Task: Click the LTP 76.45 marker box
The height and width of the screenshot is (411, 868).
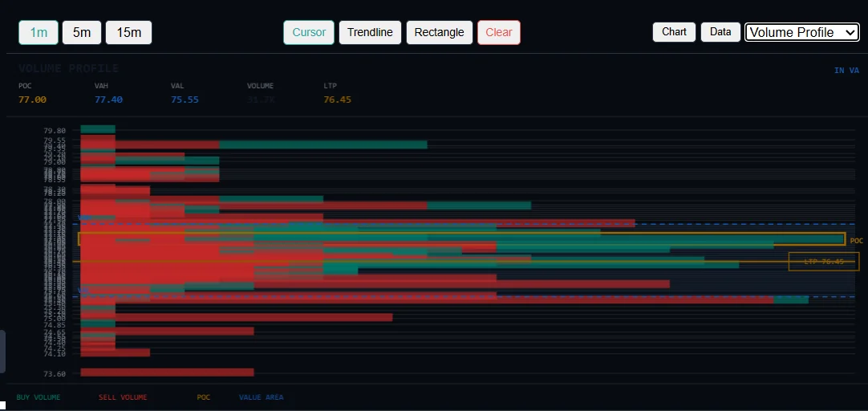Action: pos(824,262)
